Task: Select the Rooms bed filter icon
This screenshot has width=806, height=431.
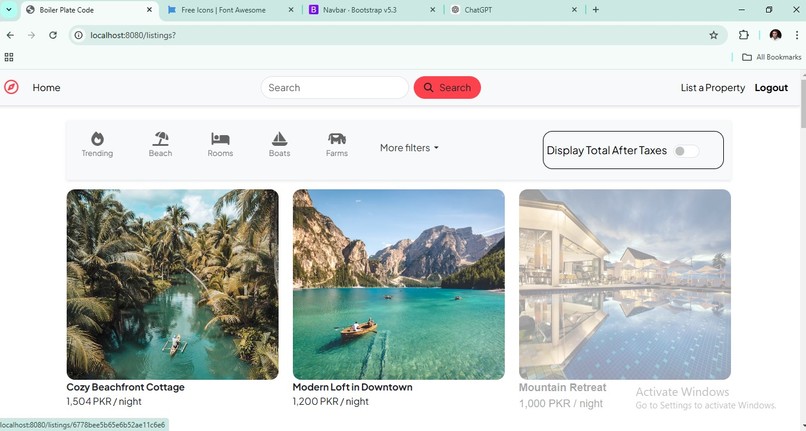Action: 220,139
